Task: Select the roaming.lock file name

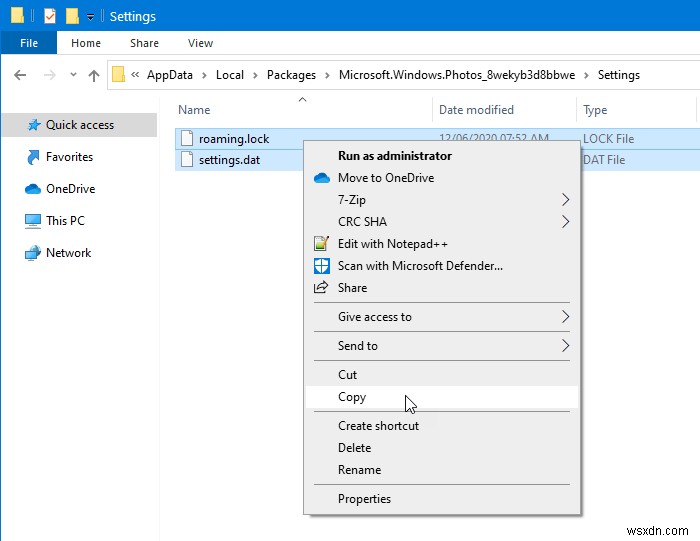Action: click(x=234, y=139)
